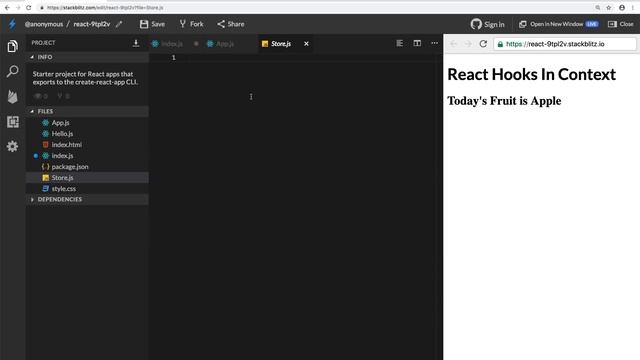Reload the preview pane

pyautogui.click(x=483, y=44)
